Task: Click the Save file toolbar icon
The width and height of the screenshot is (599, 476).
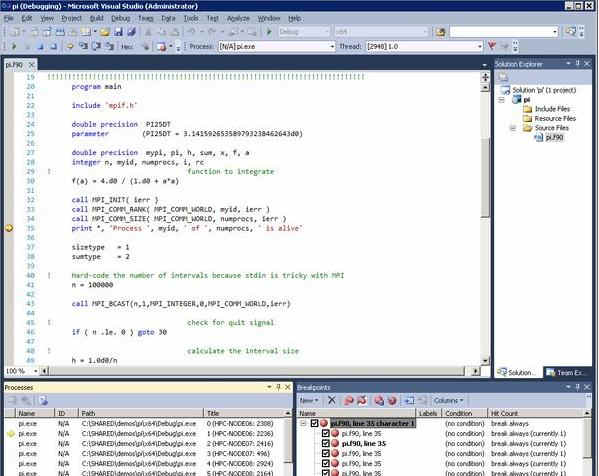Action: coord(118,32)
